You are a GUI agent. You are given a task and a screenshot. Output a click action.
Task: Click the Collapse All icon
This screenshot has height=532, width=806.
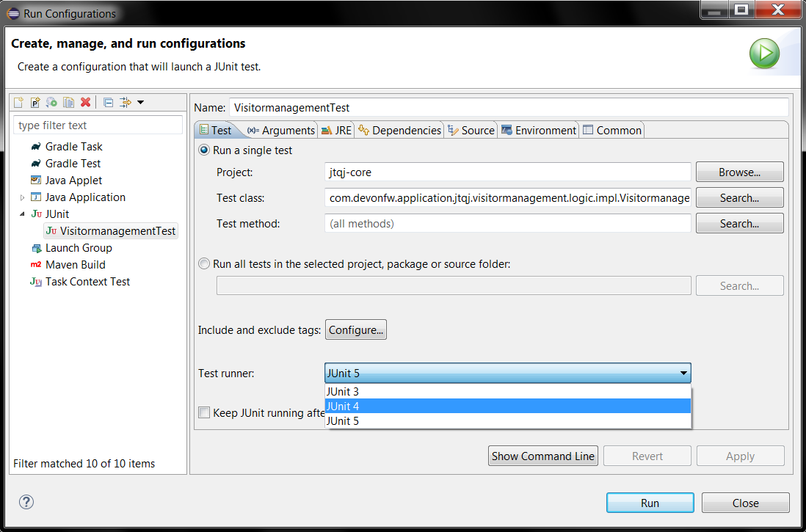point(108,102)
